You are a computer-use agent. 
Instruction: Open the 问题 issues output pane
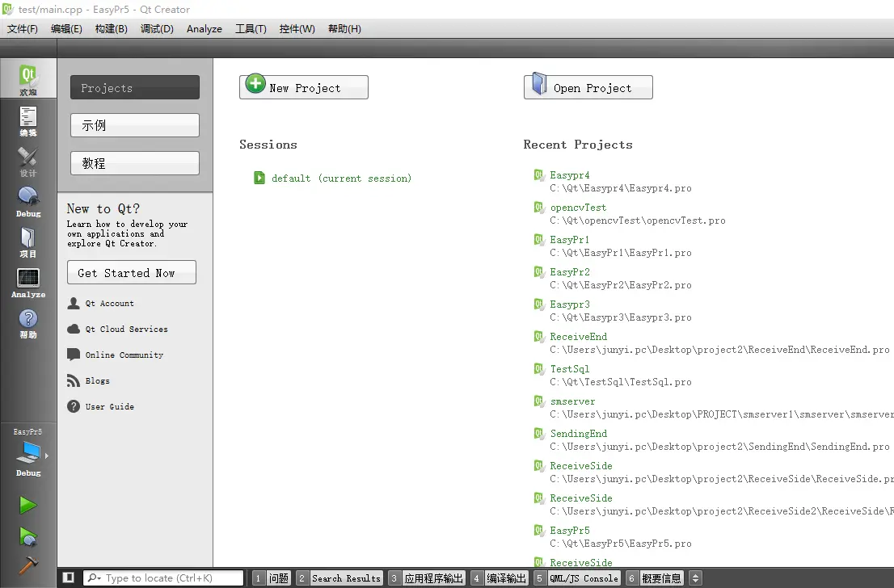pos(272,577)
